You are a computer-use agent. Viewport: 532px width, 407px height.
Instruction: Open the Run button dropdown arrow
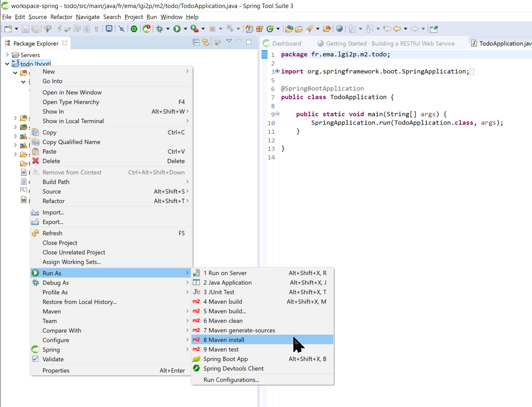[186, 29]
